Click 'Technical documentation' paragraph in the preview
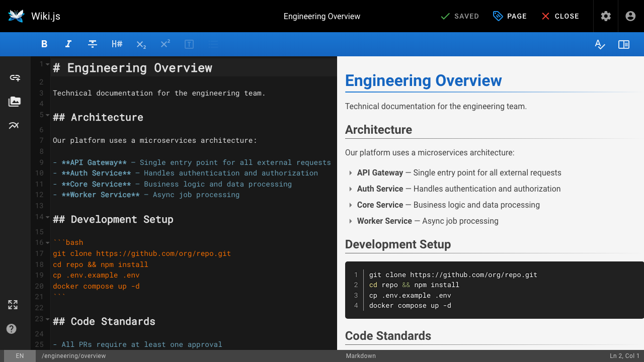This screenshot has width=644, height=362. coord(436,106)
